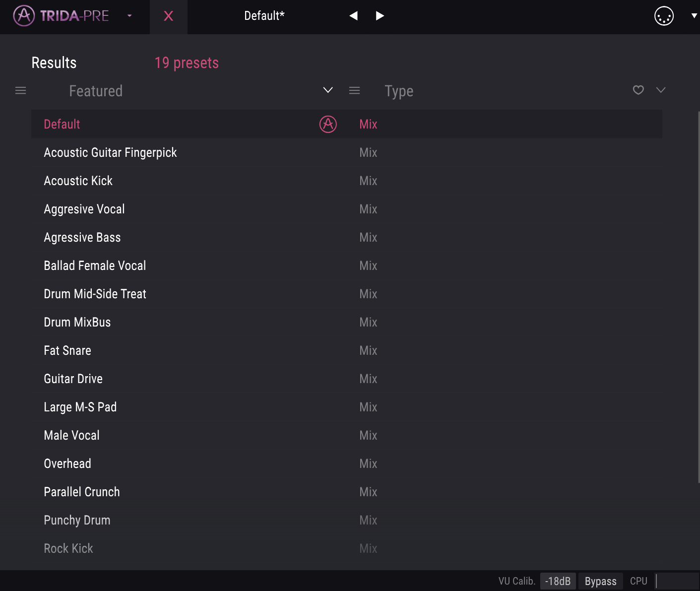Click the 19 presets results link

tap(187, 63)
